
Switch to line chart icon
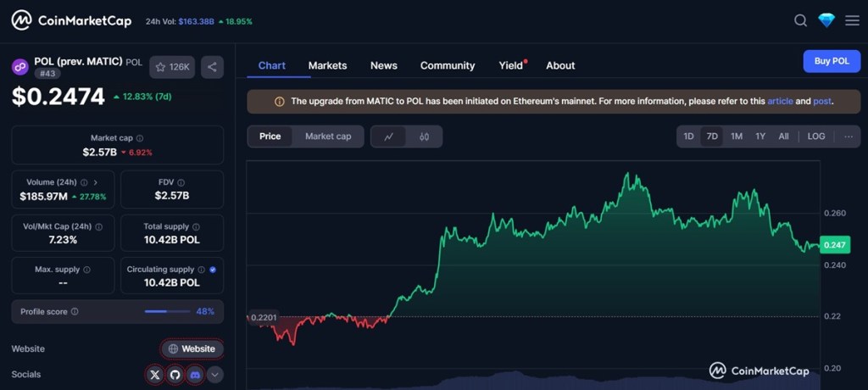point(389,136)
